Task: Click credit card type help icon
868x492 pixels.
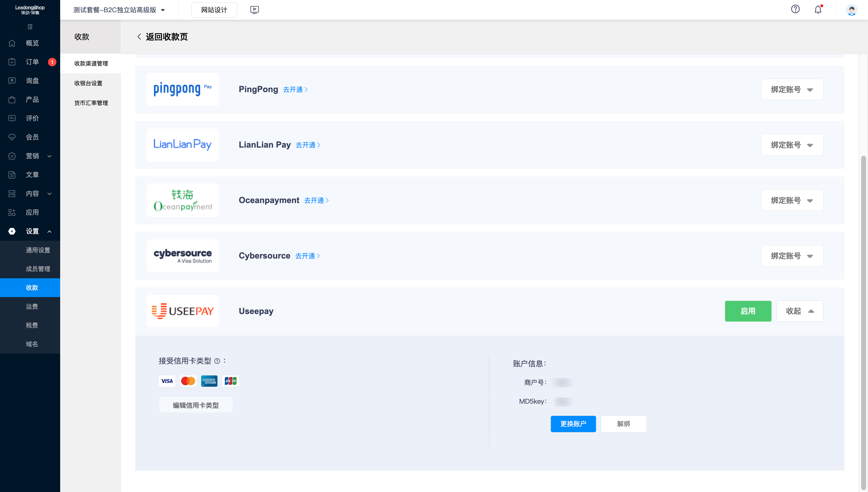Action: (x=217, y=361)
